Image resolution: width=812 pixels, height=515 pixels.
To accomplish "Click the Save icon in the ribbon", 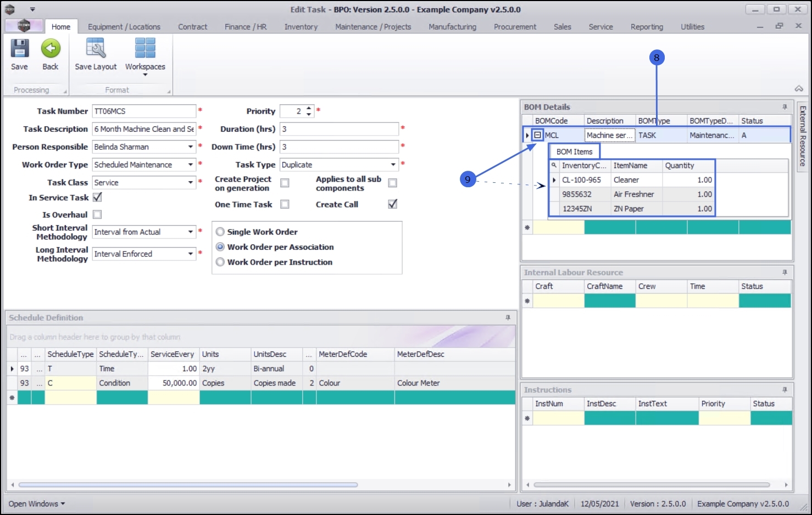I will [x=19, y=49].
